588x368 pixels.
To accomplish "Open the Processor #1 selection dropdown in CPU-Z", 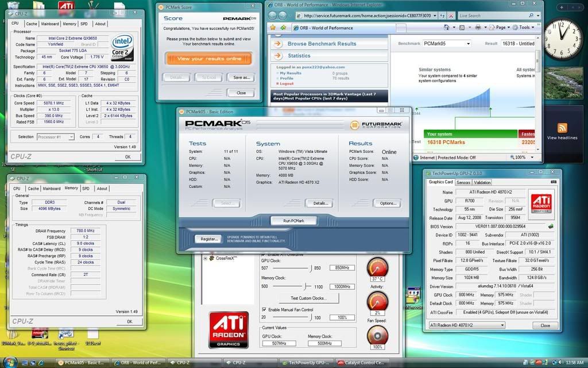I will (71, 137).
